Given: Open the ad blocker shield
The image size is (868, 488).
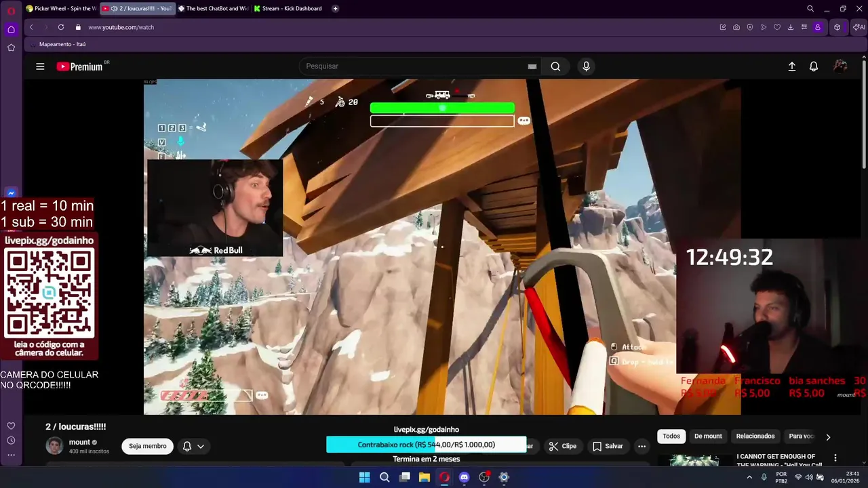Looking at the screenshot, I should 750,27.
